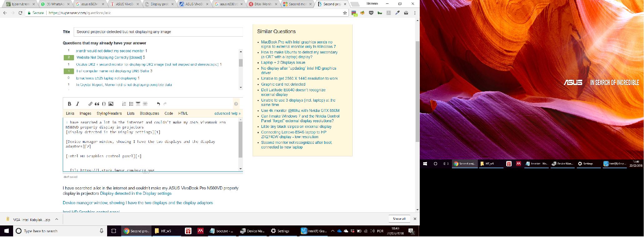Viewport: 644px width, 237px height.
Task: Reload the page in Chrome
Action: tap(20, 13)
